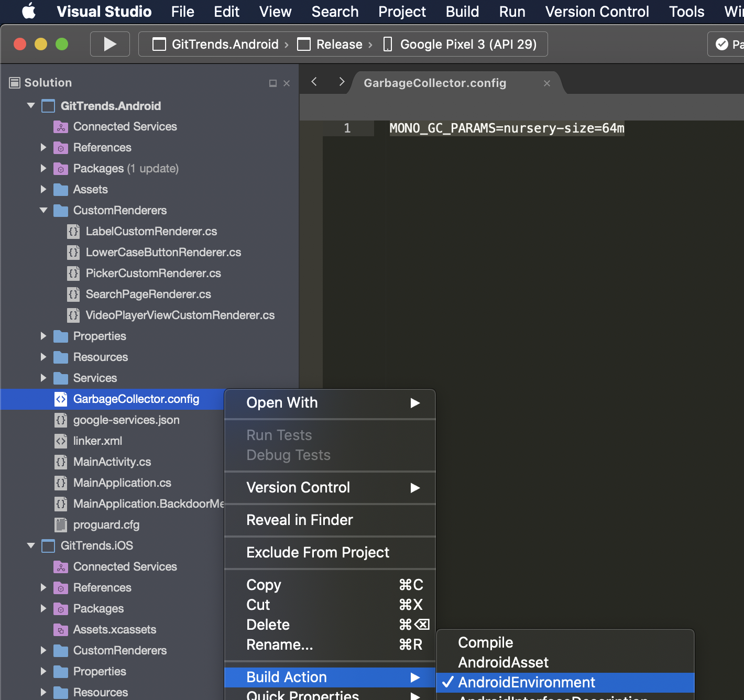
Task: Click GarbageCollector.config file icon in tree
Action: tap(61, 399)
